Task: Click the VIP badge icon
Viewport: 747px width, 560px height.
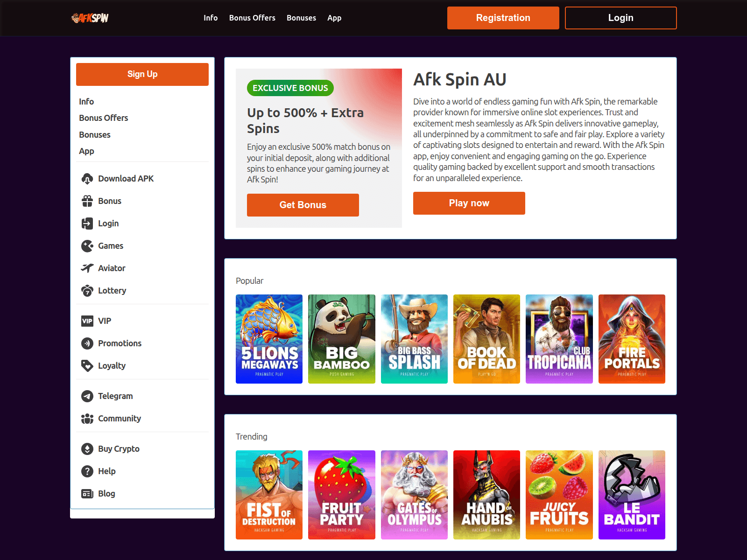Action: click(87, 321)
